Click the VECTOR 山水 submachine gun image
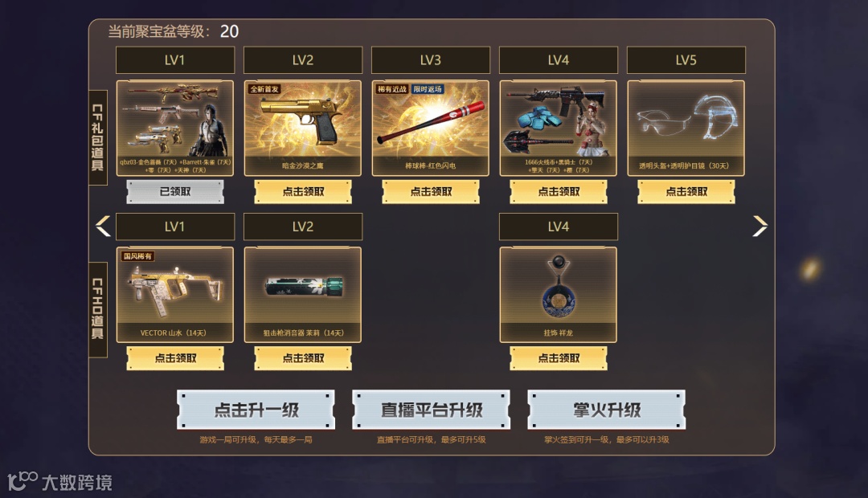This screenshot has height=498, width=868. [175, 295]
